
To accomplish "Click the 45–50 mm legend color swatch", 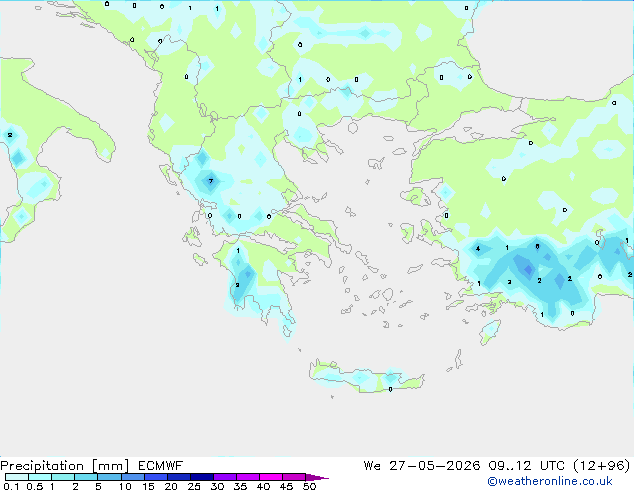I will click(294, 477).
